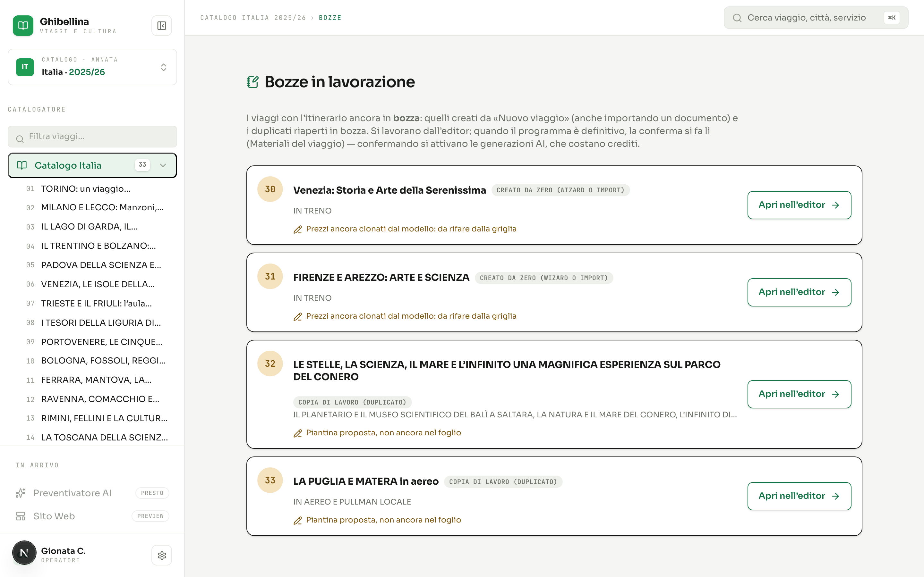
Task: Open the Italia 2025/26 catalog switcher
Action: coord(92,67)
